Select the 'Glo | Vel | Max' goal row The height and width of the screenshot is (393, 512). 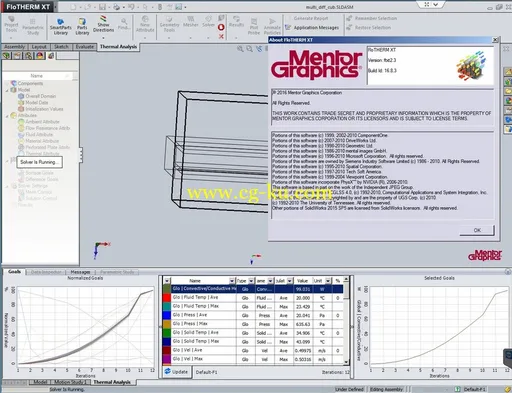click(253, 359)
